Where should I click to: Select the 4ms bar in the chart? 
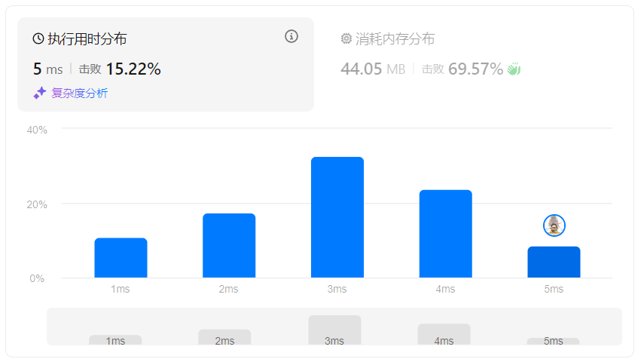coord(446,234)
